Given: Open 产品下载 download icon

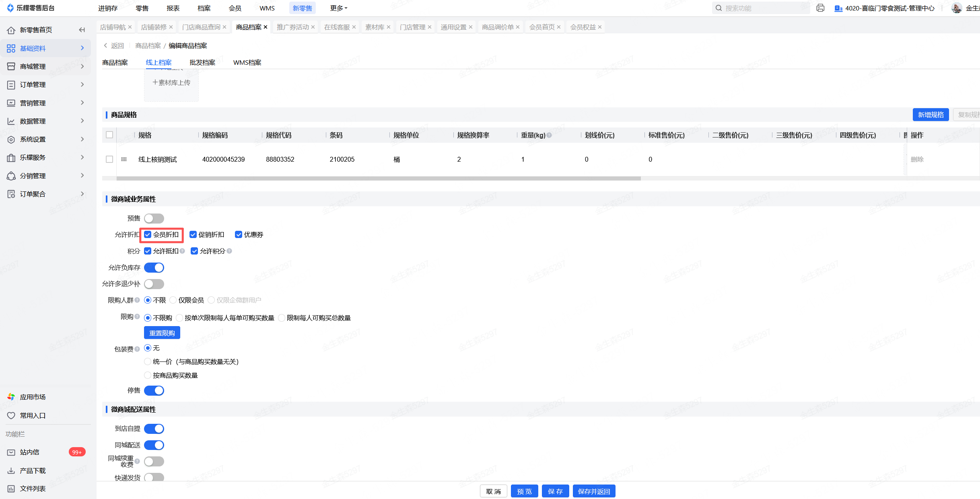Looking at the screenshot, I should pos(11,470).
